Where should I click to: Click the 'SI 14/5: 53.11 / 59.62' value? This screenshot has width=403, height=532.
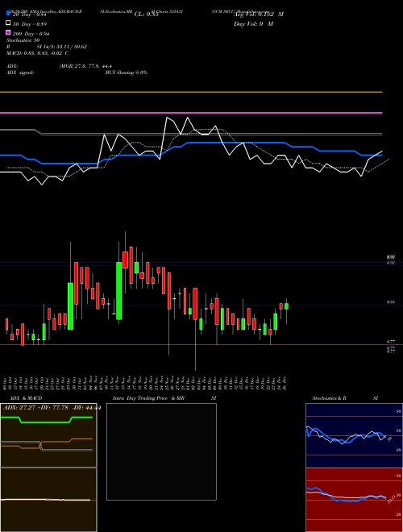coord(62,47)
